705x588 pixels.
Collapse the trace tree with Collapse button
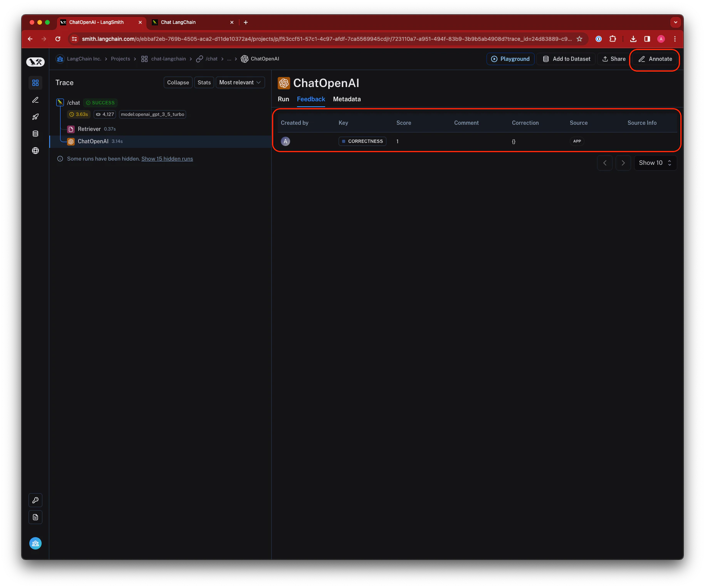click(x=178, y=82)
